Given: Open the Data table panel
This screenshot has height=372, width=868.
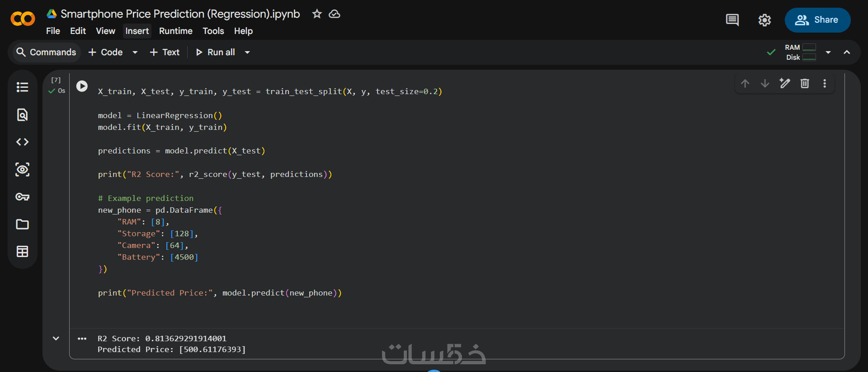Looking at the screenshot, I should pos(22,252).
